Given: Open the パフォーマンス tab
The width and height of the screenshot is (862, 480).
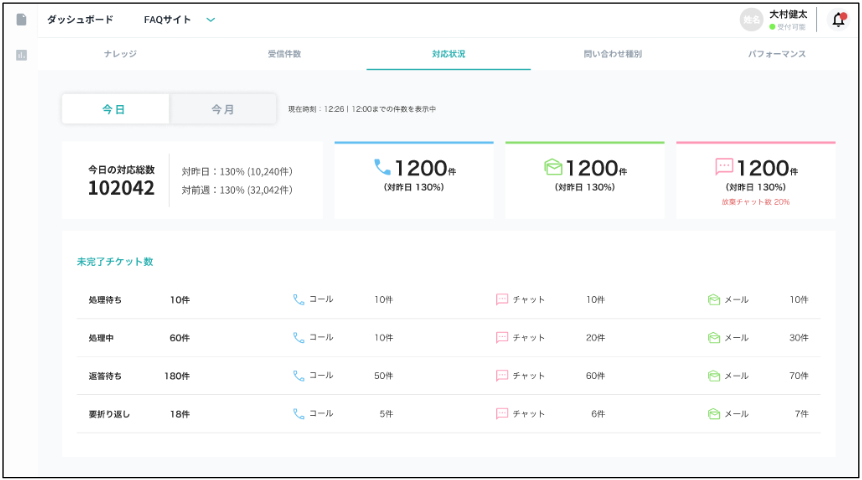Looking at the screenshot, I should tap(777, 54).
